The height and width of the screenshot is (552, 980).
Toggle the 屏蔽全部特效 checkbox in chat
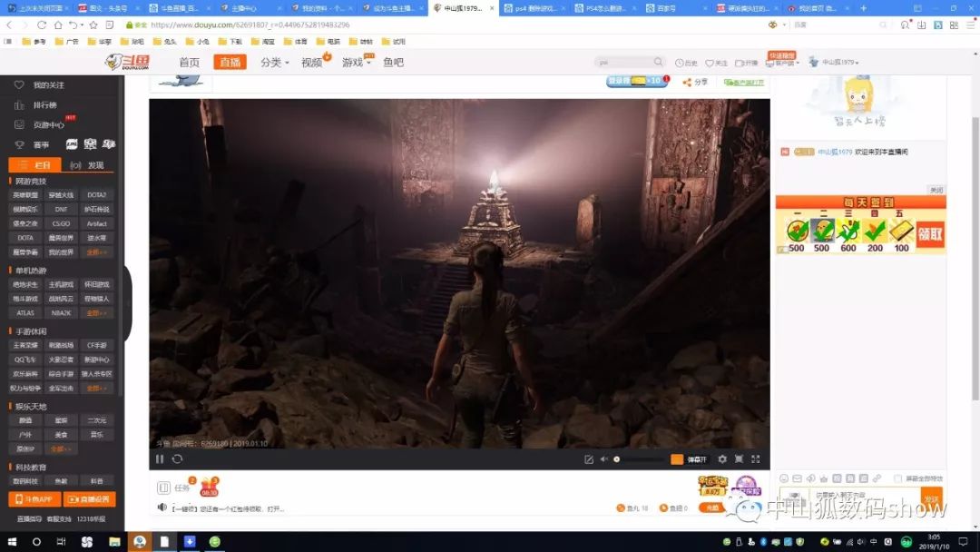[897, 478]
